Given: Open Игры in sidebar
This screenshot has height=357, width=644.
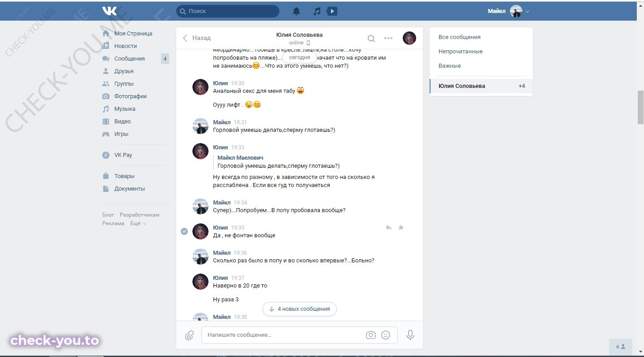Looking at the screenshot, I should [x=121, y=134].
